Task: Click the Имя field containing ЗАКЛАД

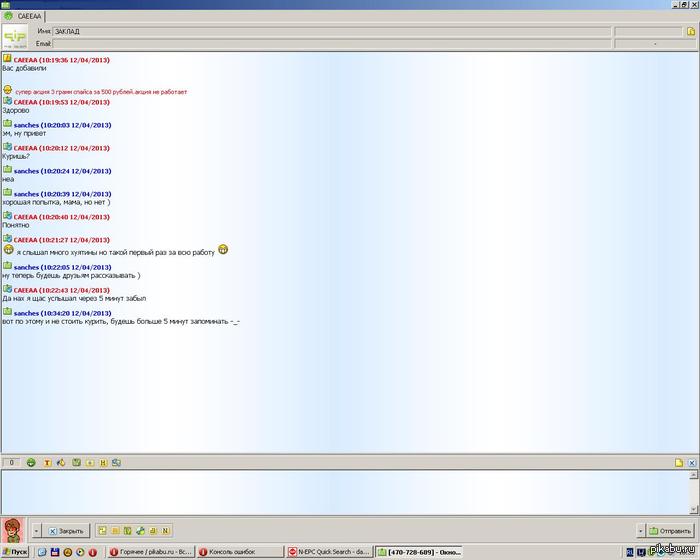Action: (330, 32)
